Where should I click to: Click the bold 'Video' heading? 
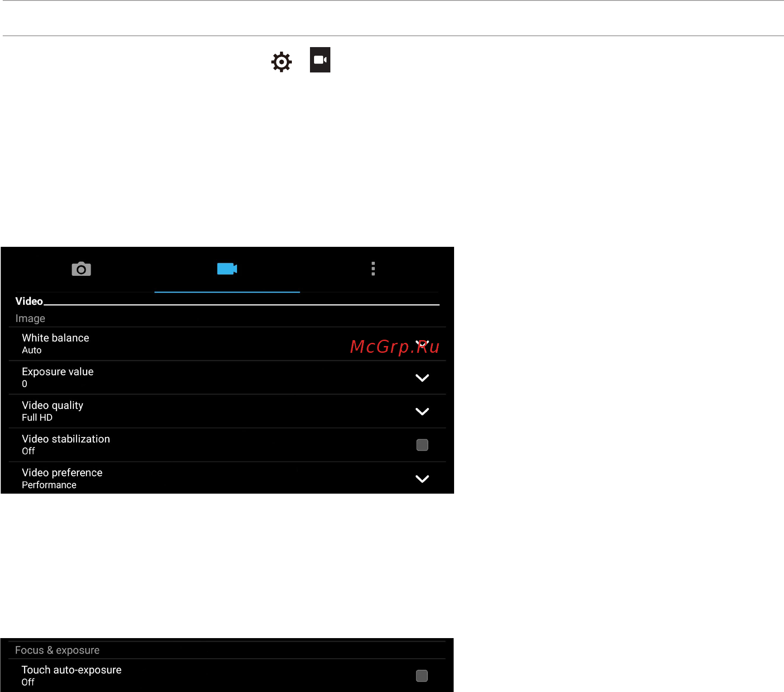pyautogui.click(x=29, y=301)
